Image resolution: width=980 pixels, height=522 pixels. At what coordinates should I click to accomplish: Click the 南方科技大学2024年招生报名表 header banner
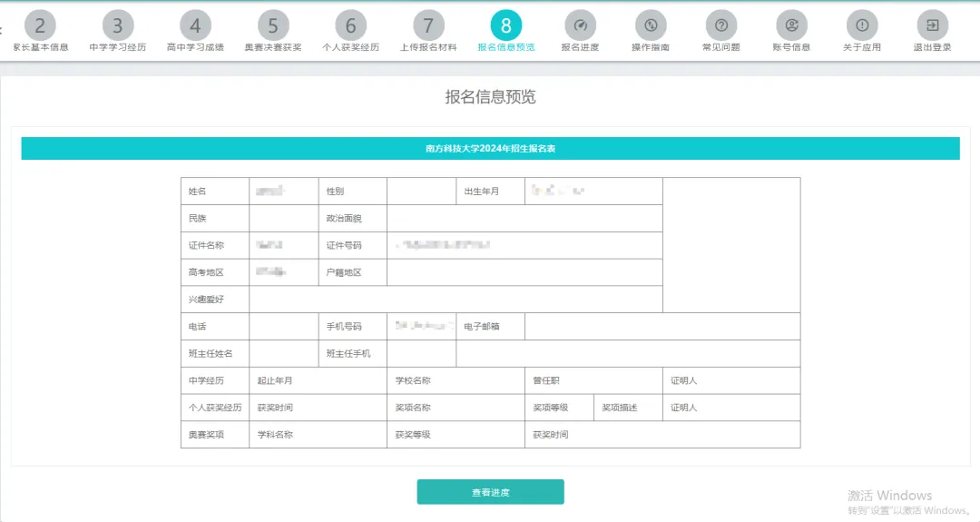point(491,148)
